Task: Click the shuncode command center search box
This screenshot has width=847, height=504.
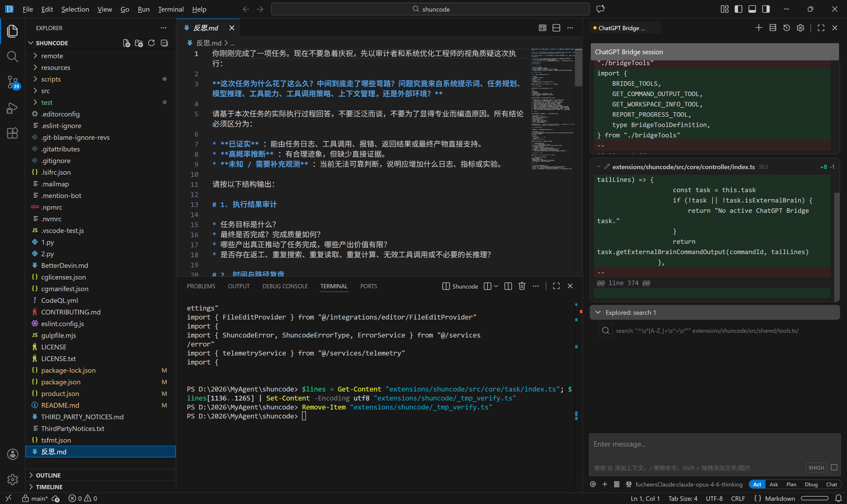Action: point(430,9)
